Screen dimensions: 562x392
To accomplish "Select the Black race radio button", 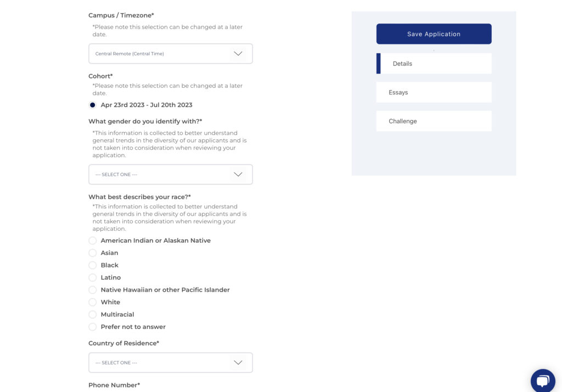I will (93, 265).
